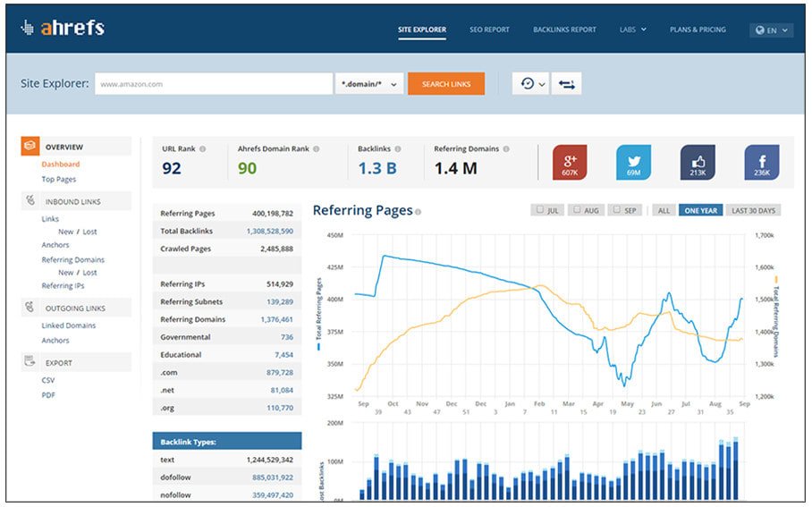Click .net value 81,084
812x507 pixels.
(x=282, y=390)
